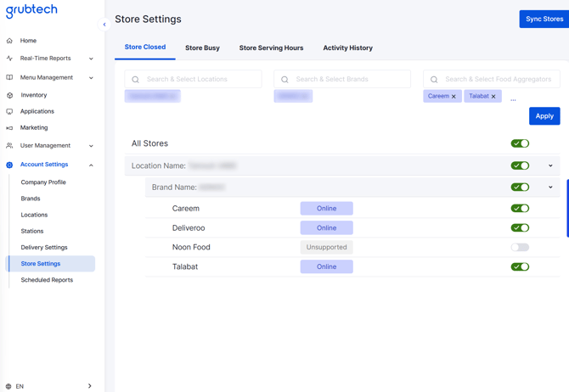Open Brands in the sidebar
The image size is (569, 392).
click(x=31, y=199)
